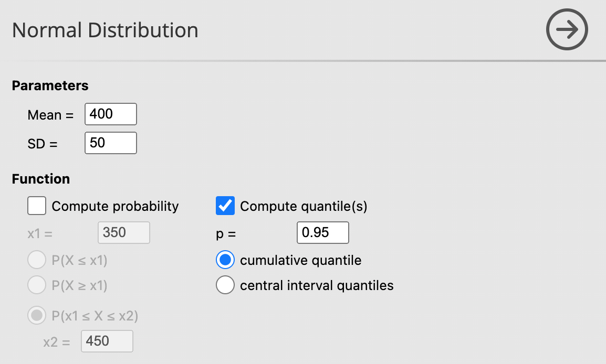Click the p value field showing 0.95
Viewport: 606px width, 364px height.
[x=322, y=232]
